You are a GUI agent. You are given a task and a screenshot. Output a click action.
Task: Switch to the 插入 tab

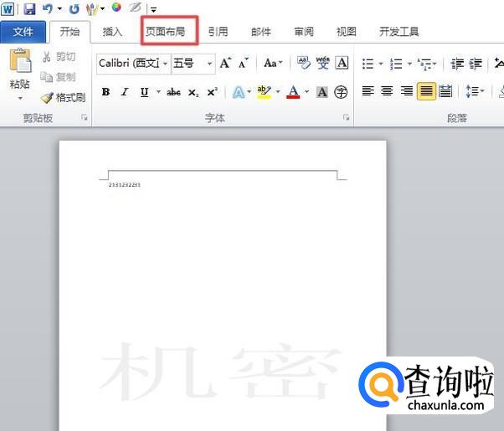[x=112, y=32]
